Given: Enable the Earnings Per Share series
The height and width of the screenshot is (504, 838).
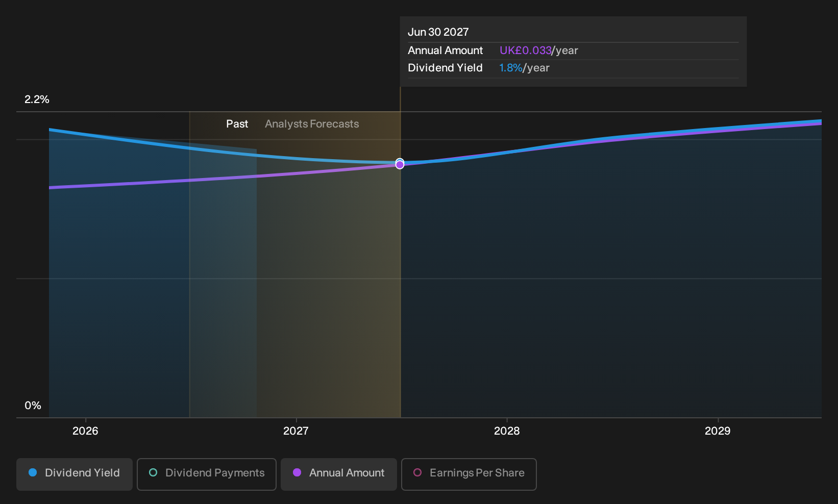Looking at the screenshot, I should pyautogui.click(x=469, y=474).
